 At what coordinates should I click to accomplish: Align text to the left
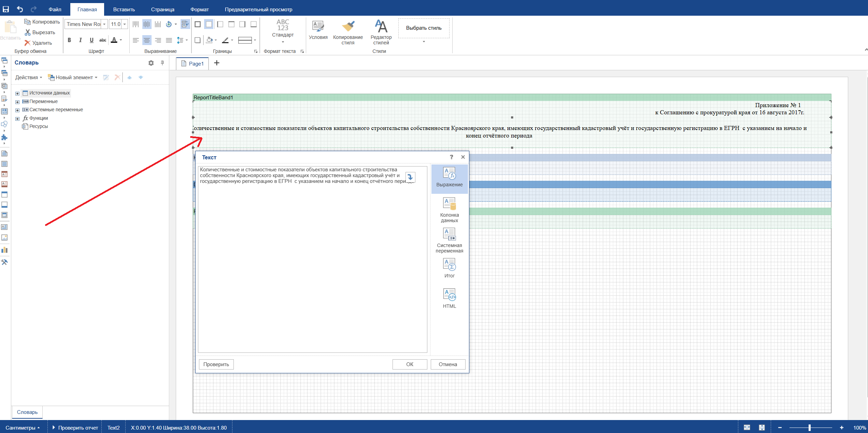(x=136, y=40)
